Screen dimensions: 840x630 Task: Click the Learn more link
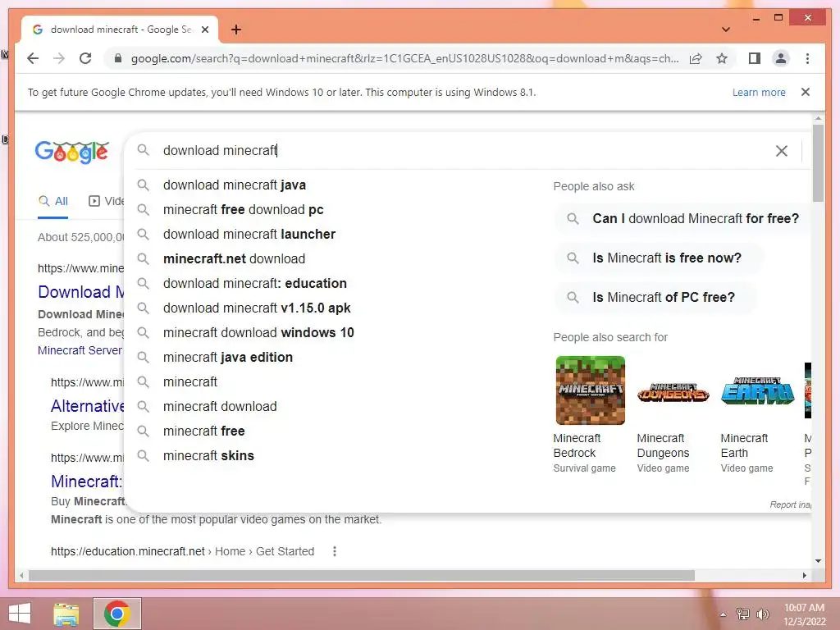[x=759, y=92]
